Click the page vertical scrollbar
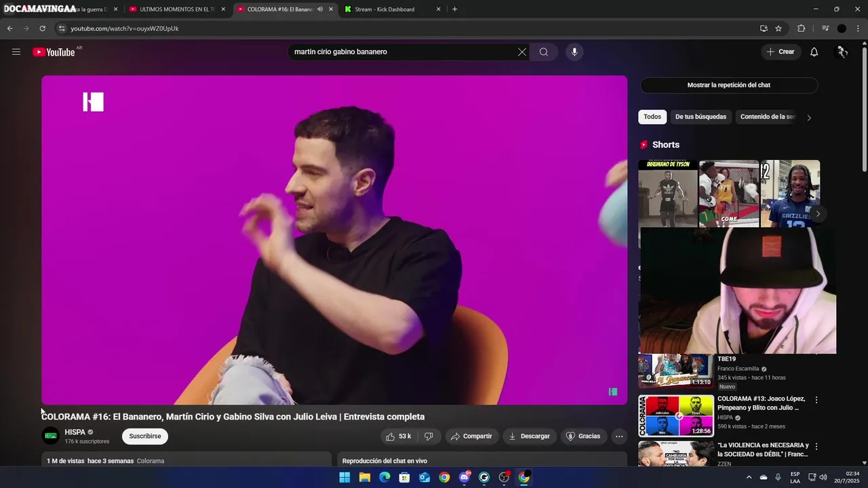Viewport: 868px width, 488px height. click(864, 108)
